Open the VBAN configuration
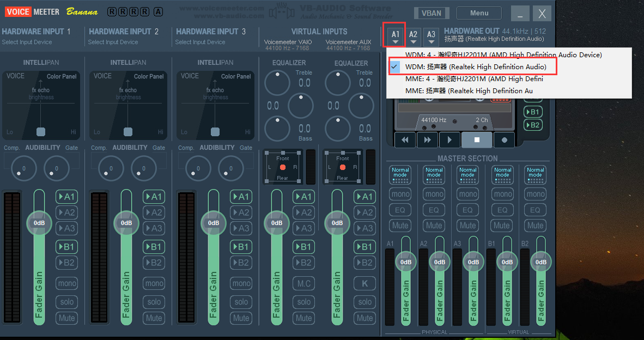The image size is (644, 340). coord(432,13)
